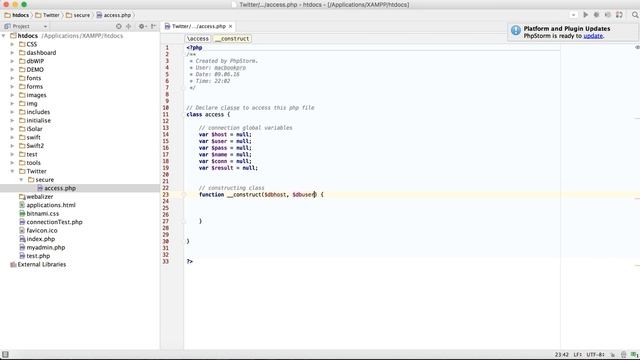640x360 pixels.
Task: Collapse the Twitter folder
Action: [x=12, y=171]
